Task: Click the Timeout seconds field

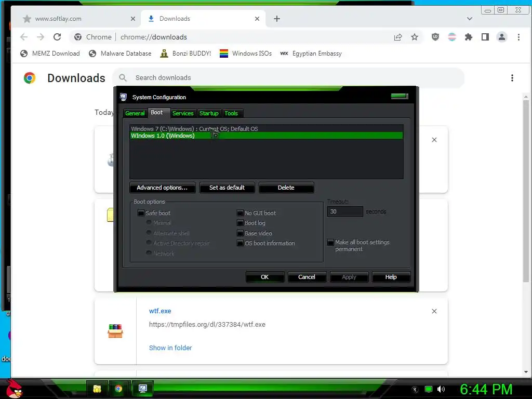Action: pyautogui.click(x=345, y=212)
